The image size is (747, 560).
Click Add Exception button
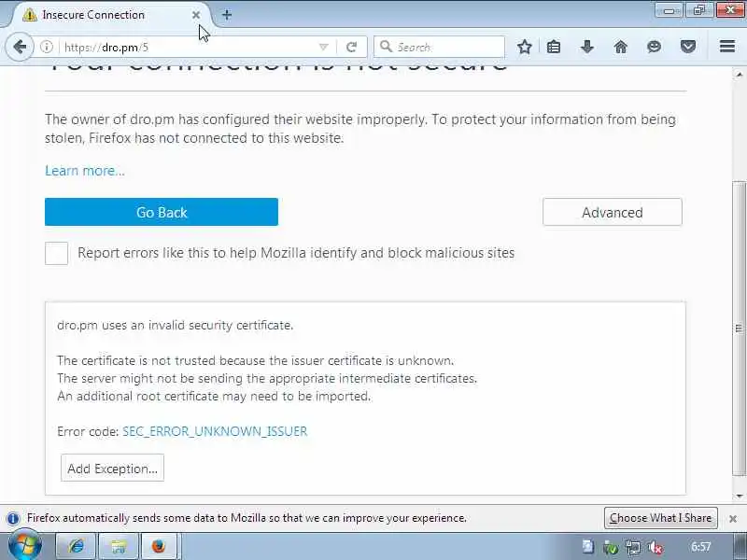point(112,469)
